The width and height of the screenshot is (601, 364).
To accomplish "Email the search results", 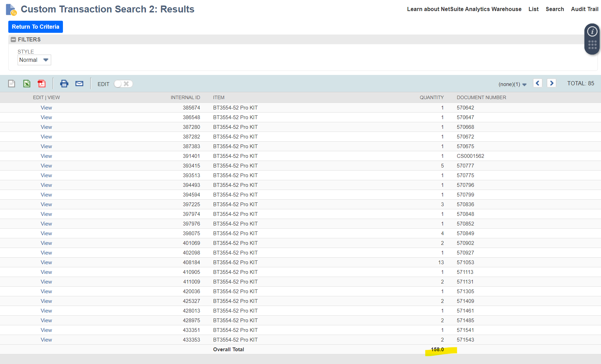I will click(80, 84).
